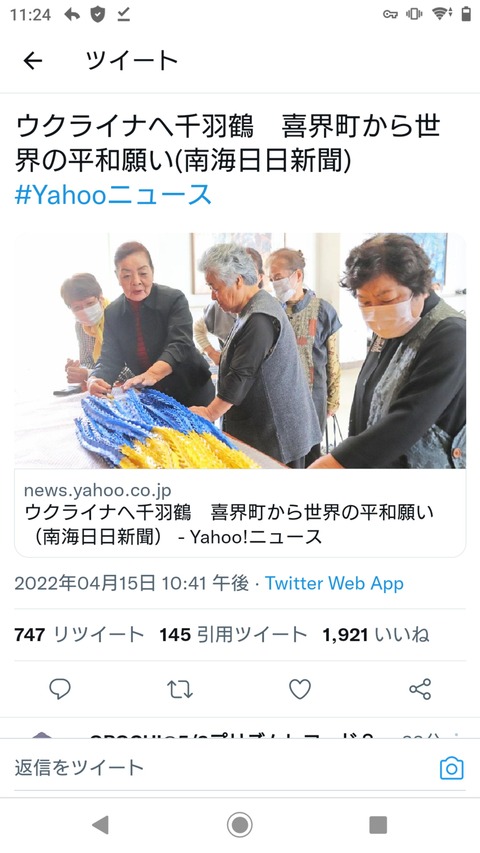Open the share icon below tweet

pyautogui.click(x=420, y=689)
